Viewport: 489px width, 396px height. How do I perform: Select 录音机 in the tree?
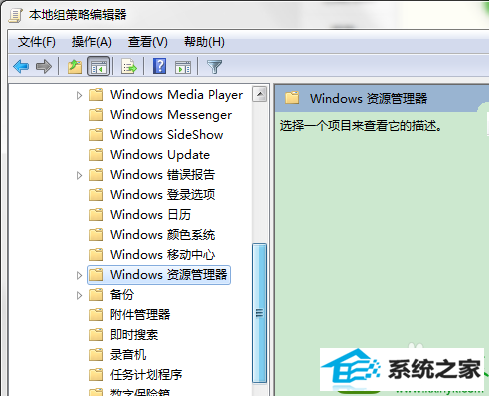point(128,355)
